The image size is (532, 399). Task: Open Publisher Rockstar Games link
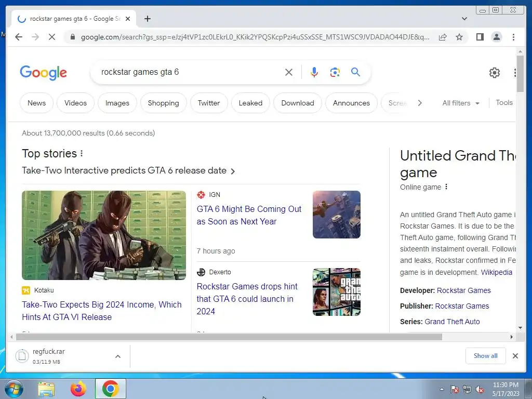coord(462,306)
